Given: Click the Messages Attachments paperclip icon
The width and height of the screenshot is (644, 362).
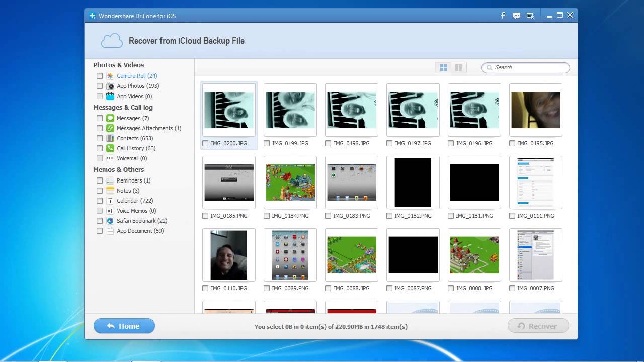Looking at the screenshot, I should coord(110,128).
